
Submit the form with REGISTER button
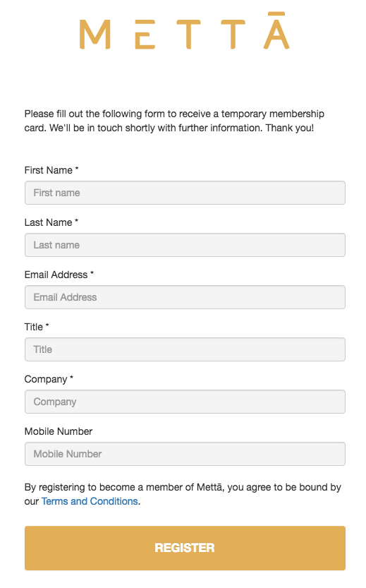tap(185, 548)
